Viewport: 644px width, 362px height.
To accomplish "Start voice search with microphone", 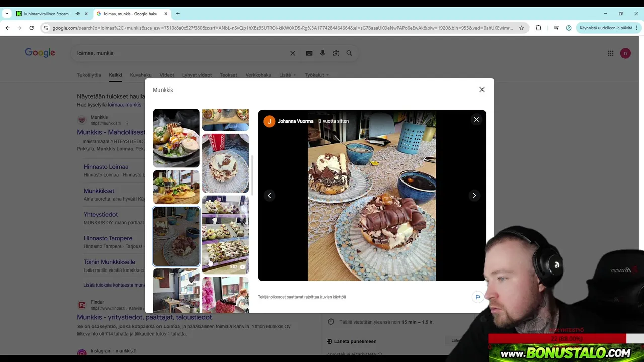I will (323, 53).
